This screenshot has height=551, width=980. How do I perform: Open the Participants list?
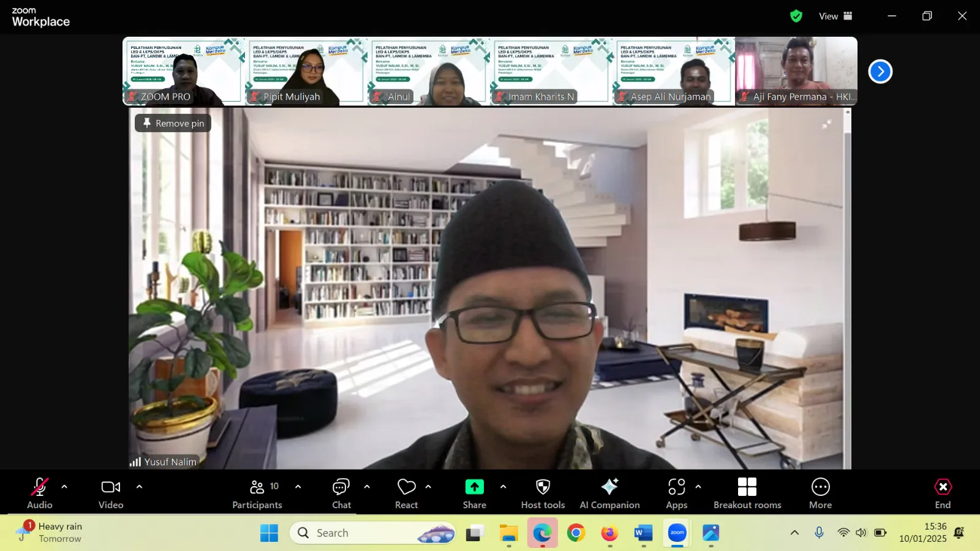point(257,493)
